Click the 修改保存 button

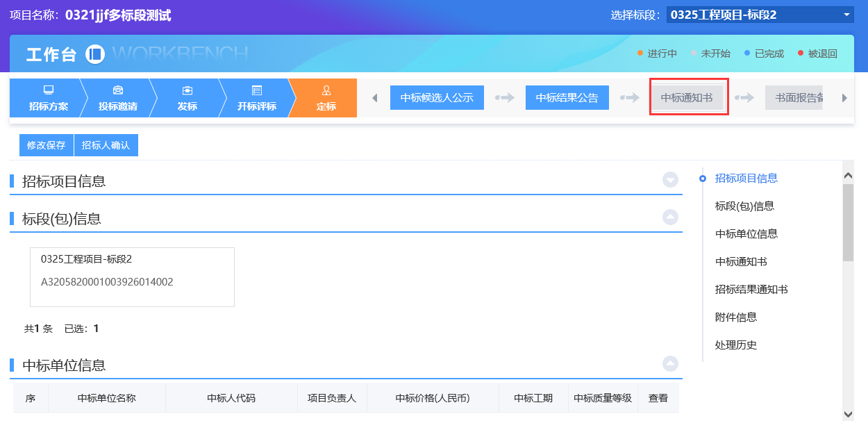tap(46, 145)
